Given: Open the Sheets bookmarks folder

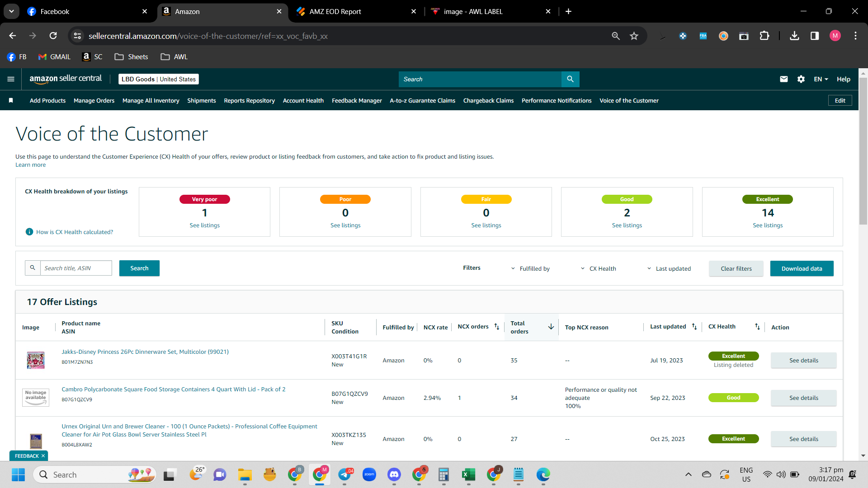Looking at the screenshot, I should (x=131, y=57).
